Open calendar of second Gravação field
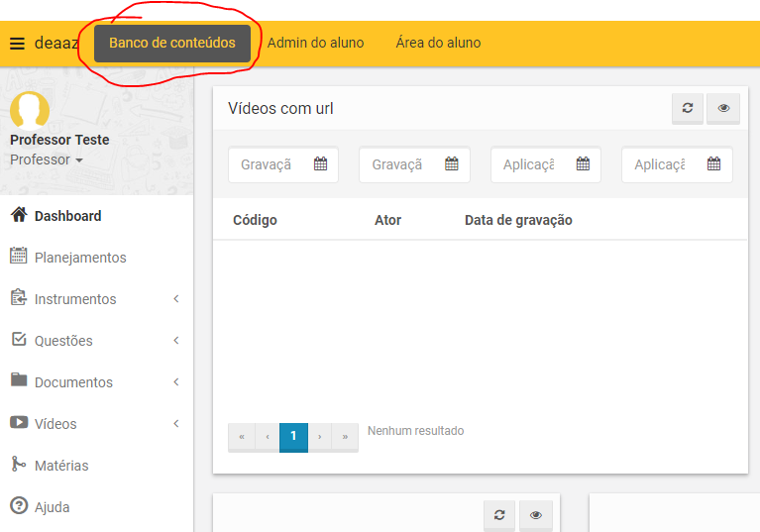 point(452,163)
